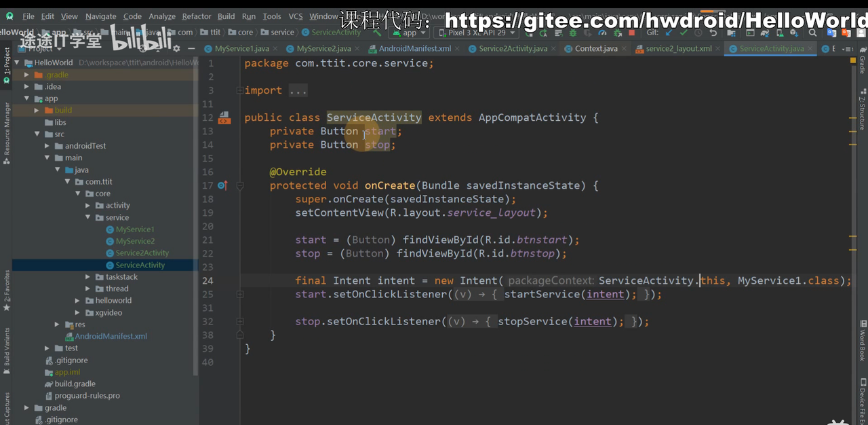
Task: Select MyService1 in project tree
Action: (x=135, y=229)
